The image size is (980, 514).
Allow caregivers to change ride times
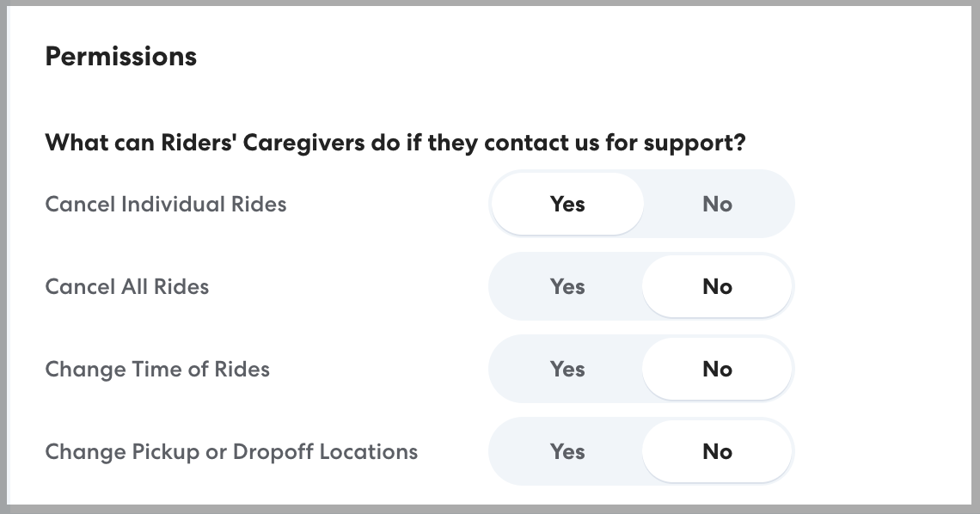tap(567, 369)
